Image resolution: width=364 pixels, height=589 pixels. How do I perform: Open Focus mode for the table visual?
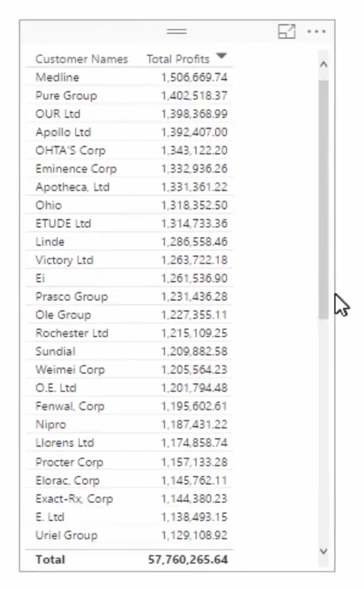pyautogui.click(x=286, y=32)
